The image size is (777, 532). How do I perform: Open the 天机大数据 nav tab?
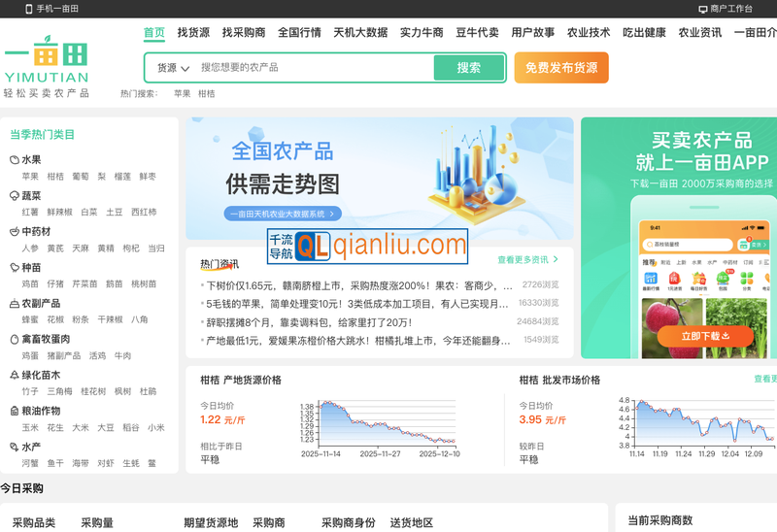tap(360, 32)
